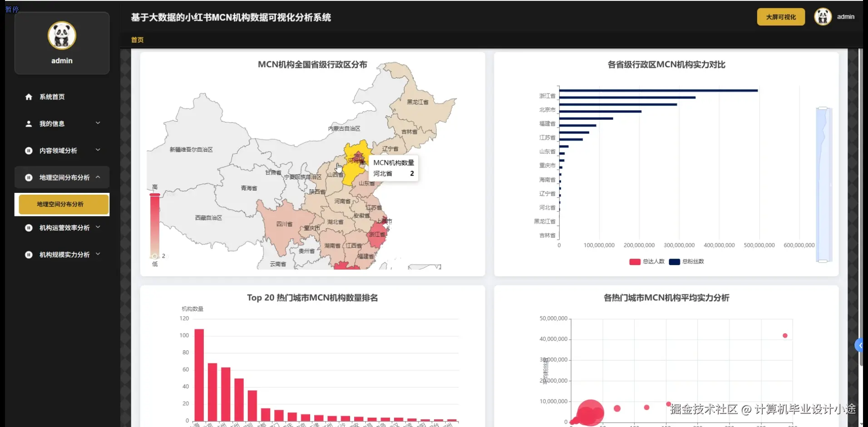Open the 内容领域分析 menu
Viewport: 868px width, 427px height.
62,151
